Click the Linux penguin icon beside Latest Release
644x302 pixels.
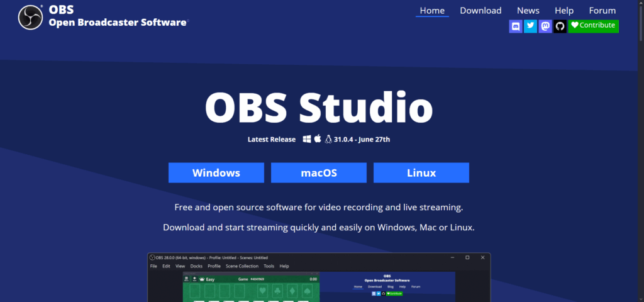click(x=328, y=139)
